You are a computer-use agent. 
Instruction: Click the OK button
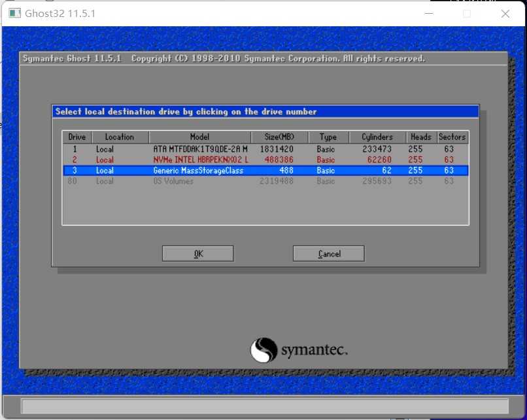(x=198, y=254)
